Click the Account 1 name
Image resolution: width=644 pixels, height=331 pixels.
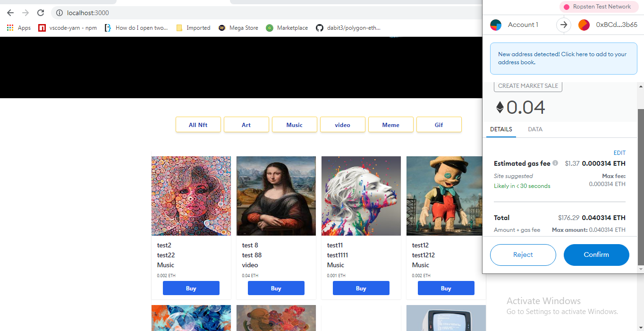pyautogui.click(x=523, y=25)
